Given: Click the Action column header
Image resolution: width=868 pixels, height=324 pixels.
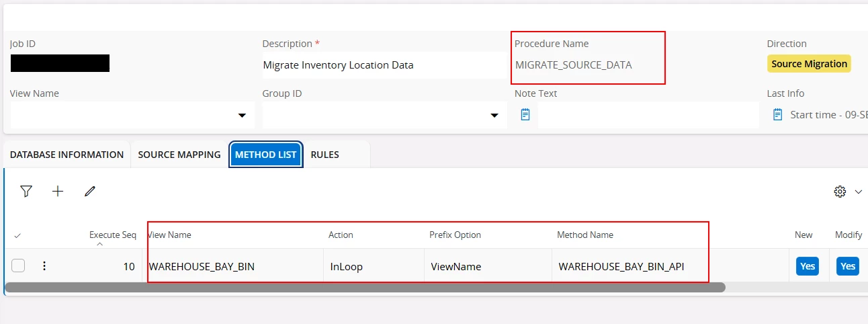Looking at the screenshot, I should [x=341, y=235].
